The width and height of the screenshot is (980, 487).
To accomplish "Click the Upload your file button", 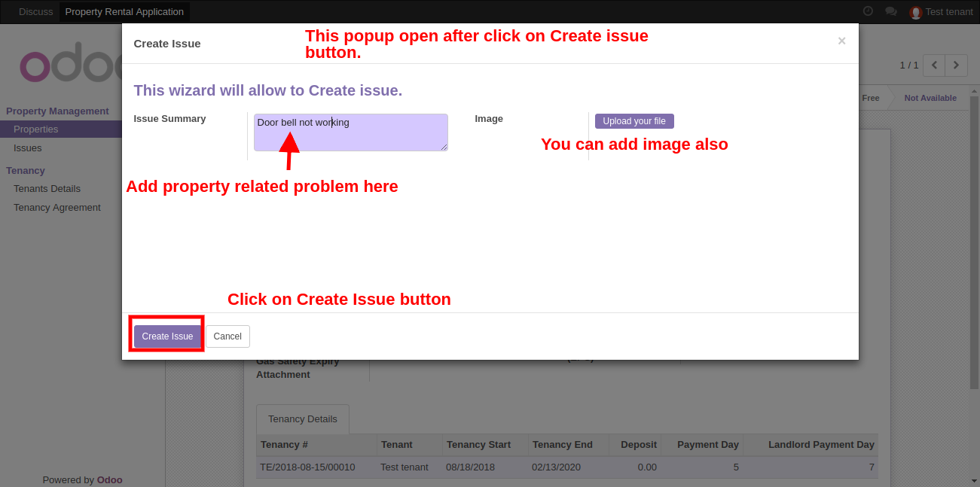I will pos(634,121).
